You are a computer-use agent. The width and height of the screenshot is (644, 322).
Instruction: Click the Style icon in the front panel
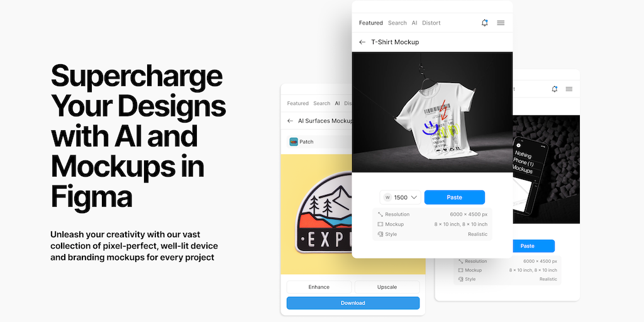coord(380,234)
